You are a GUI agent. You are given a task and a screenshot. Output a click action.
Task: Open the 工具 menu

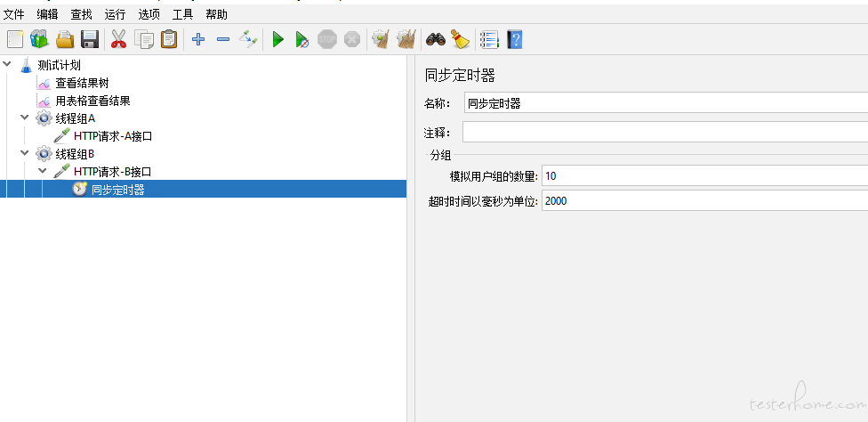pos(182,14)
